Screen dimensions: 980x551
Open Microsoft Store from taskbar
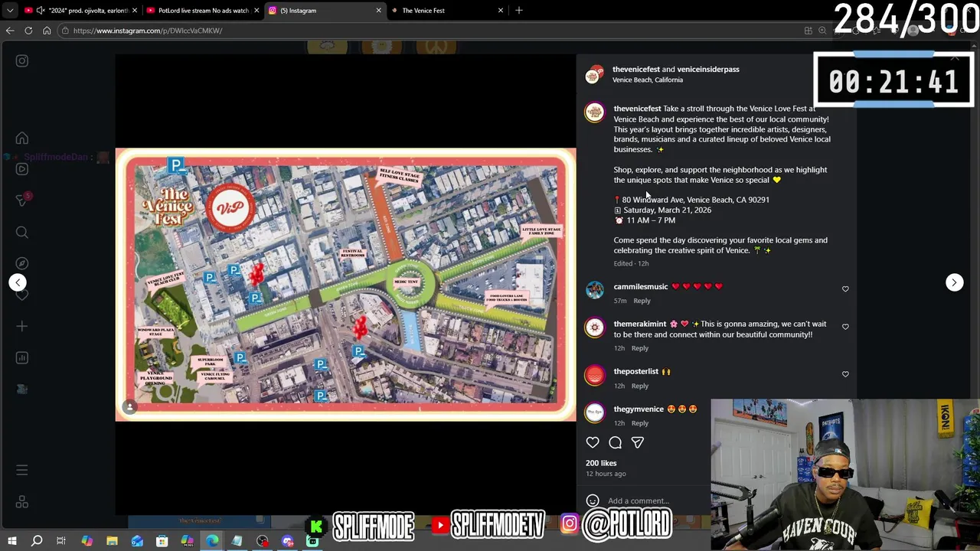point(162,541)
